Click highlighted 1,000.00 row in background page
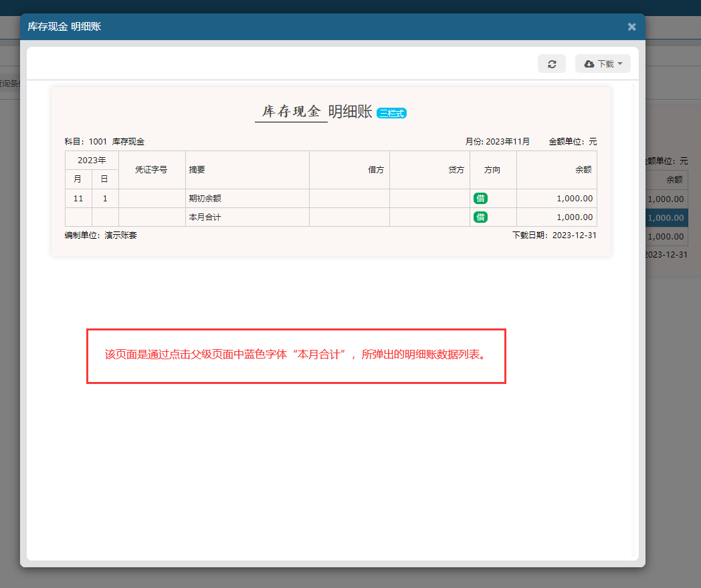Image resolution: width=701 pixels, height=588 pixels. pos(666,218)
